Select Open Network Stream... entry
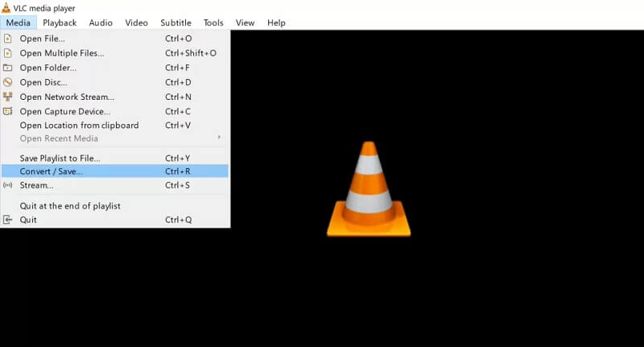Screen dimensions: 644x347 pos(114,97)
